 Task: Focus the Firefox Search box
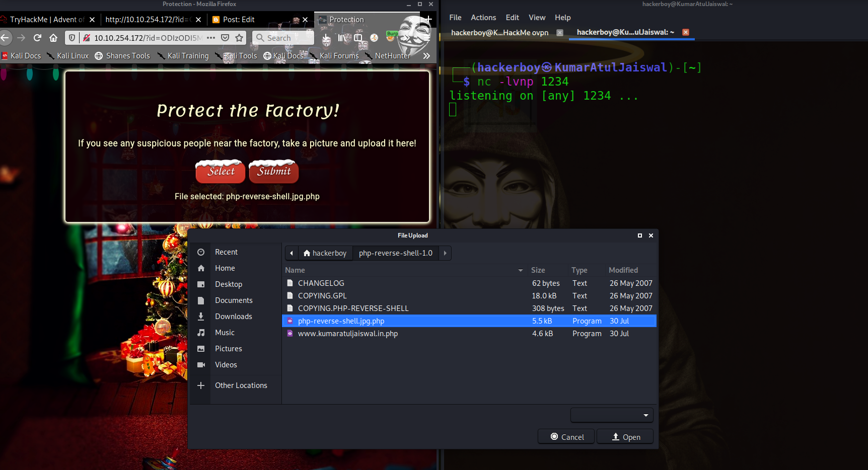coord(283,38)
